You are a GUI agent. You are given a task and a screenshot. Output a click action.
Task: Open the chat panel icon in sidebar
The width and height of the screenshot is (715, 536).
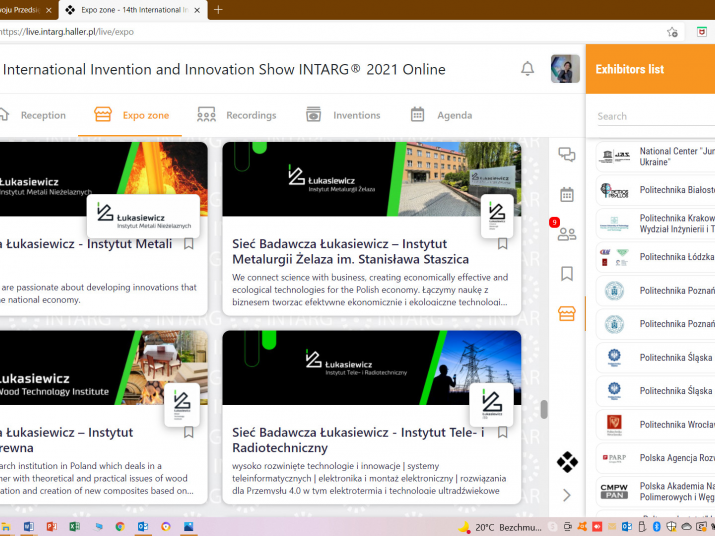tap(567, 154)
